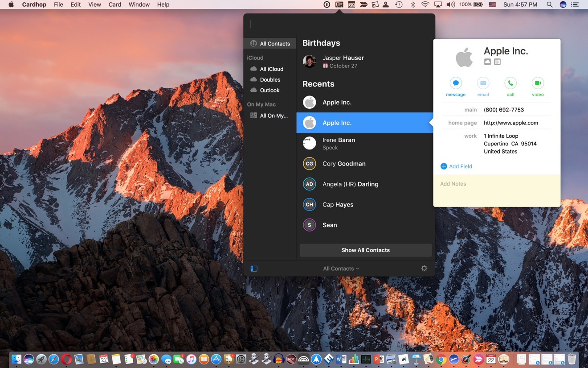Click the date Sun 4:57 PM
Image resolution: width=588 pixels, height=368 pixels.
[520, 4]
